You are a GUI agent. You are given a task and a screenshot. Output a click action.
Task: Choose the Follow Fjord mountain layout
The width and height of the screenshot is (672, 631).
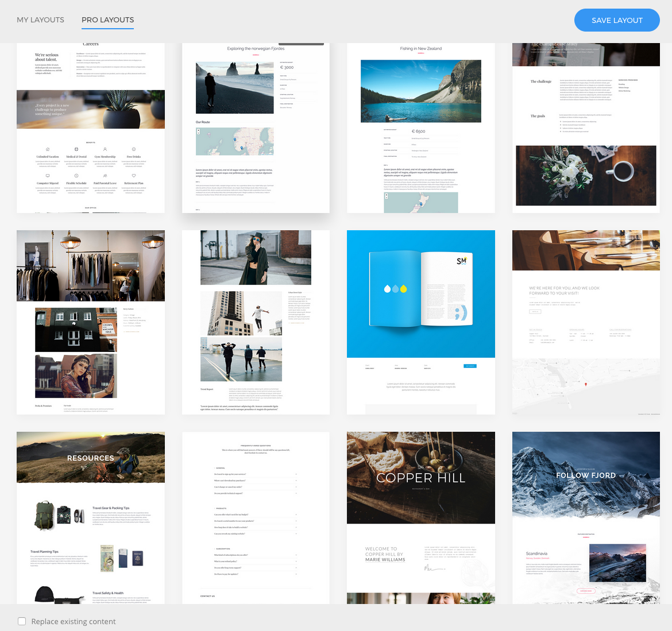tap(586, 517)
